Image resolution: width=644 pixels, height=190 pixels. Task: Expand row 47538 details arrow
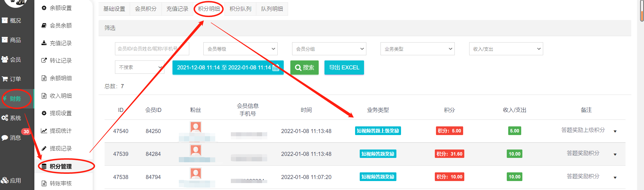point(615,178)
